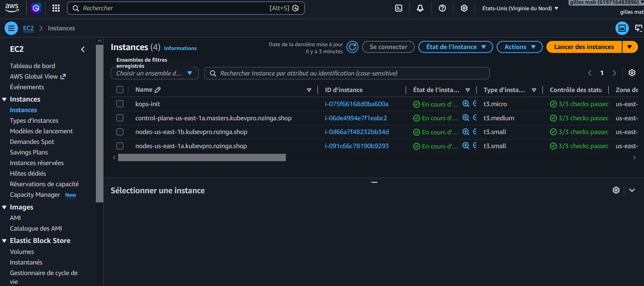Screen dimensions: 644x286
Task: Select all instances with header checkbox
Action: click(x=120, y=90)
